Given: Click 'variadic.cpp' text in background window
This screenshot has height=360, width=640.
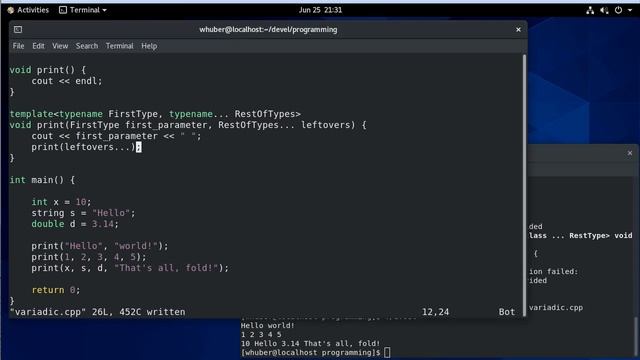Looking at the screenshot, I should point(556,308).
